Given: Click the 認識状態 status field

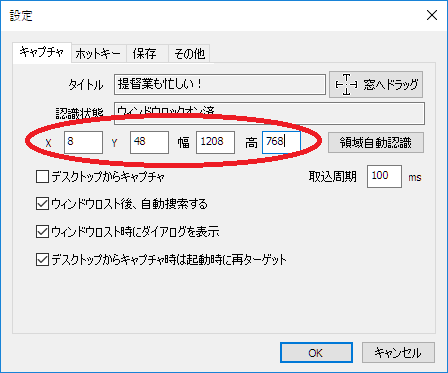Looking at the screenshot, I should tap(269, 114).
